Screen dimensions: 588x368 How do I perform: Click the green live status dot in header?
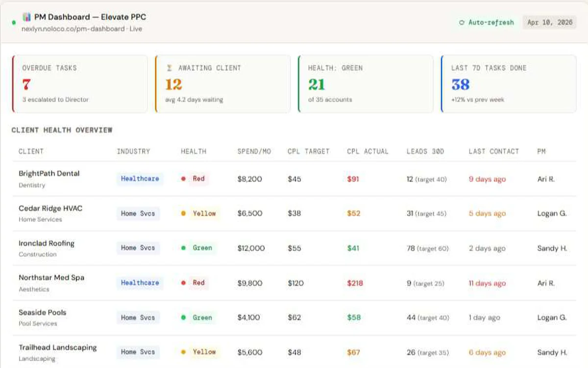pyautogui.click(x=14, y=23)
